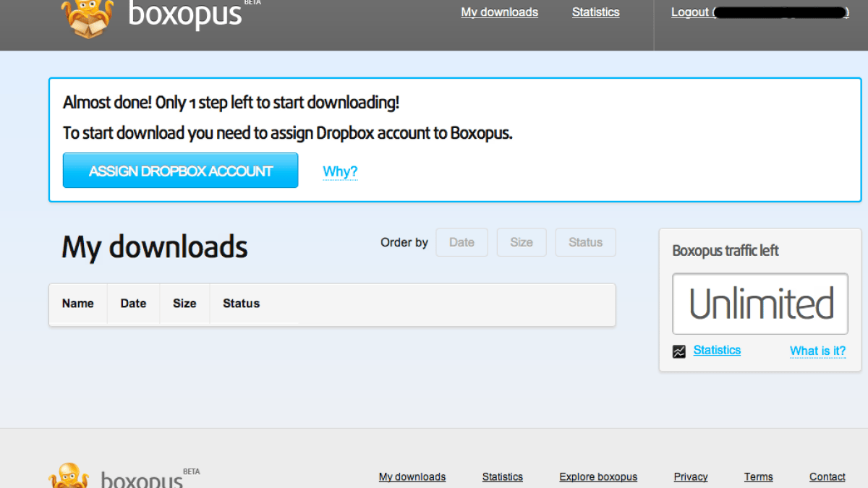
Task: Click the Boxopus traffic left label
Action: (x=726, y=251)
